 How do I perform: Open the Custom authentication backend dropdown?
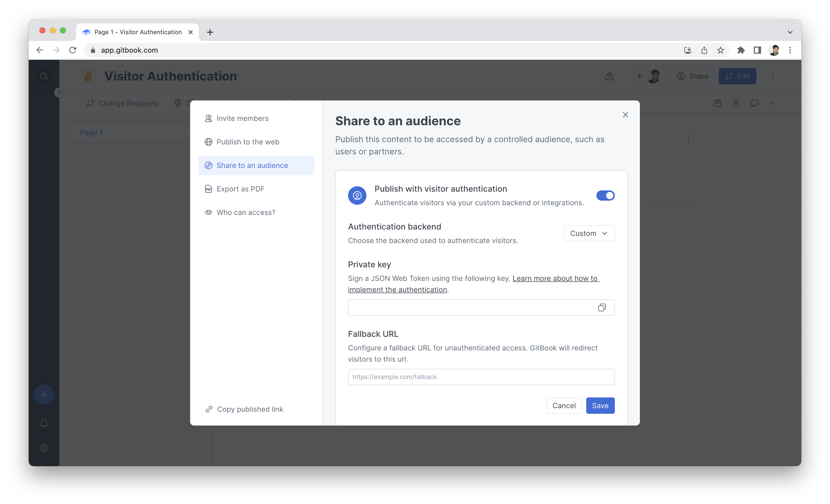pos(589,234)
